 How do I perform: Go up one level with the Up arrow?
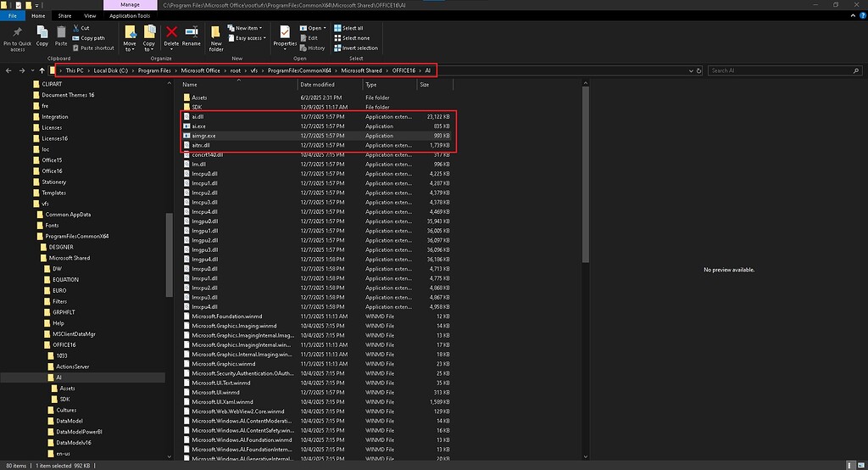(x=42, y=70)
